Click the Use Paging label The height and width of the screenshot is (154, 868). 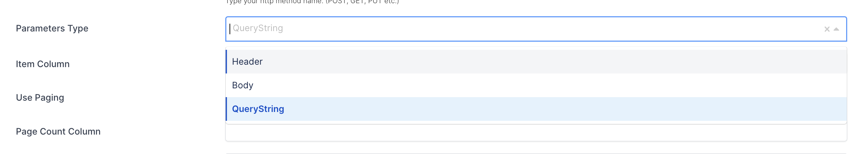[x=40, y=98]
